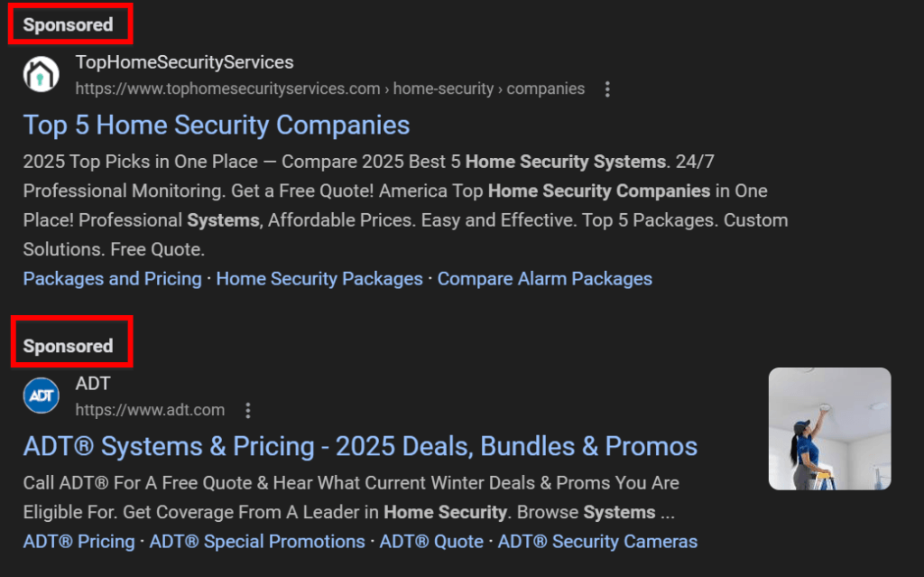Click the tophomesecurityservices.com URL breadcrumb

[329, 89]
